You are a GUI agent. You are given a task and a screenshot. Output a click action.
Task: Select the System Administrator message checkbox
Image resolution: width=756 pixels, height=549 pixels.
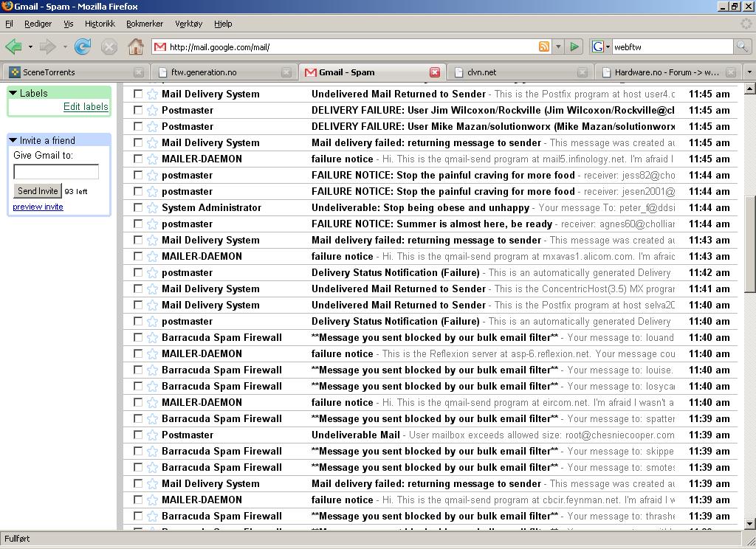(138, 208)
